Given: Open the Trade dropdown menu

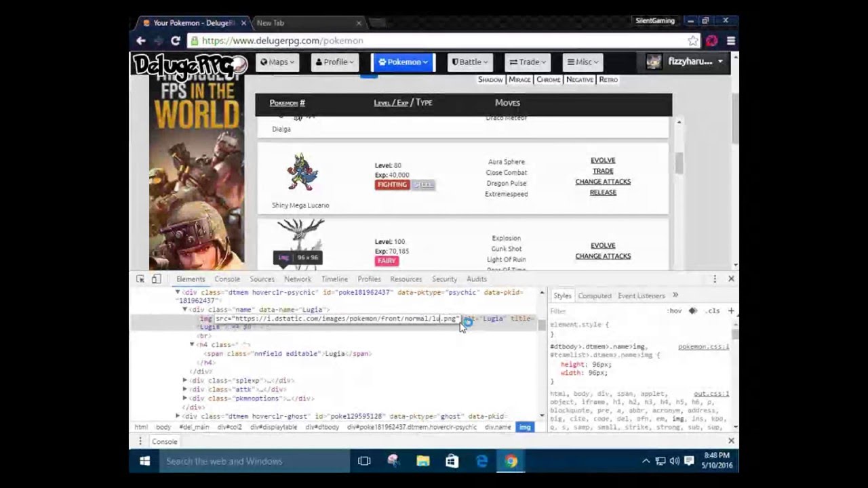Looking at the screenshot, I should (528, 62).
